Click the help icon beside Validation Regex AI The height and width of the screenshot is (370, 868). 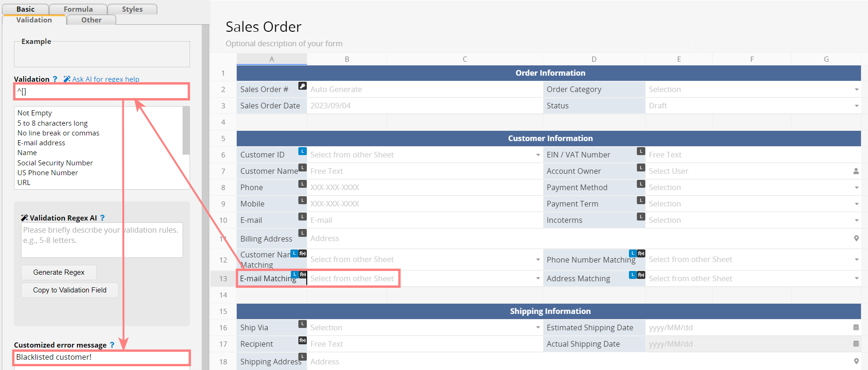tap(102, 218)
